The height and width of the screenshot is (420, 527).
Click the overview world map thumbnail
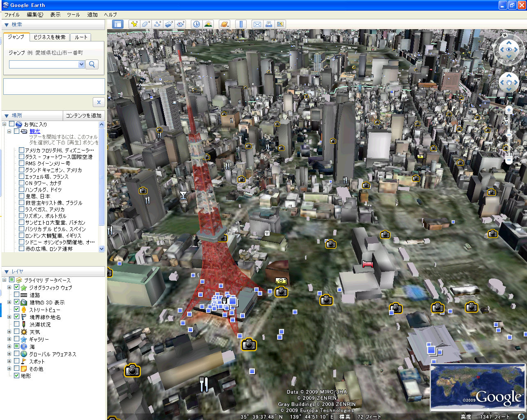(477, 387)
